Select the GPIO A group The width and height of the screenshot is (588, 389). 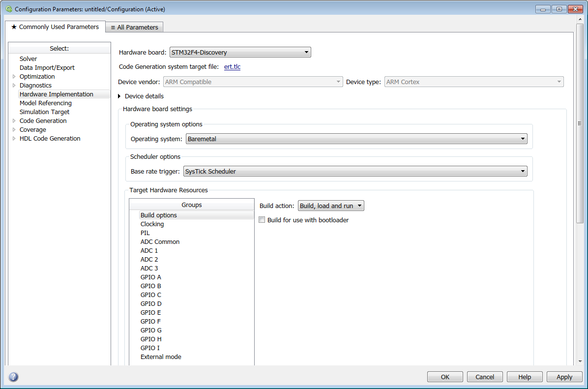(150, 277)
